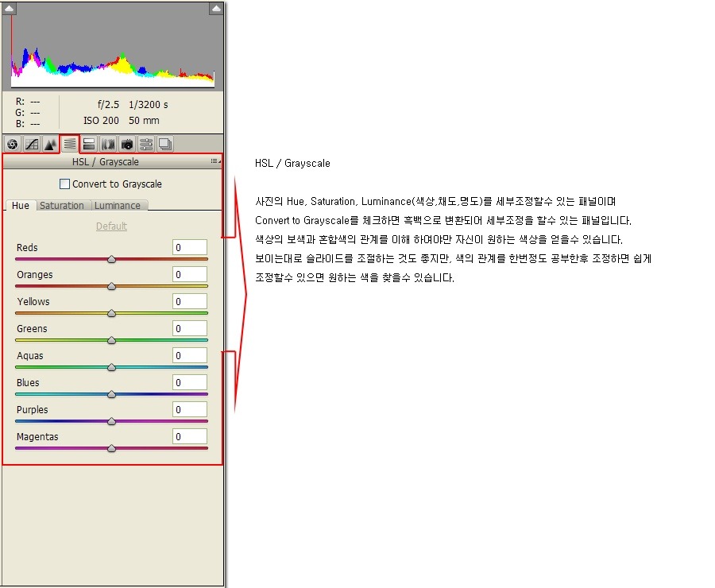This screenshot has height=588, width=715.
Task: Click the Greens hue slider handle
Action: [111, 340]
